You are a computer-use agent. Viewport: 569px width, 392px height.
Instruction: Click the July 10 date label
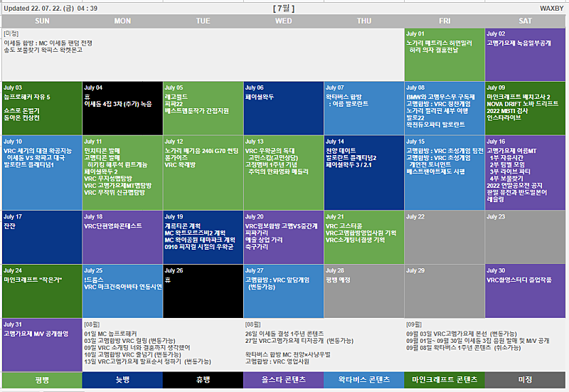(13, 142)
